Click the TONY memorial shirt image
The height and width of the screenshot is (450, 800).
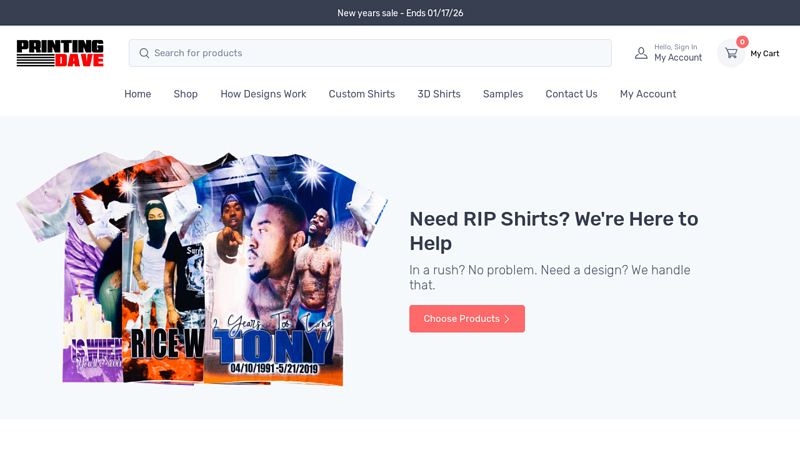point(286,269)
